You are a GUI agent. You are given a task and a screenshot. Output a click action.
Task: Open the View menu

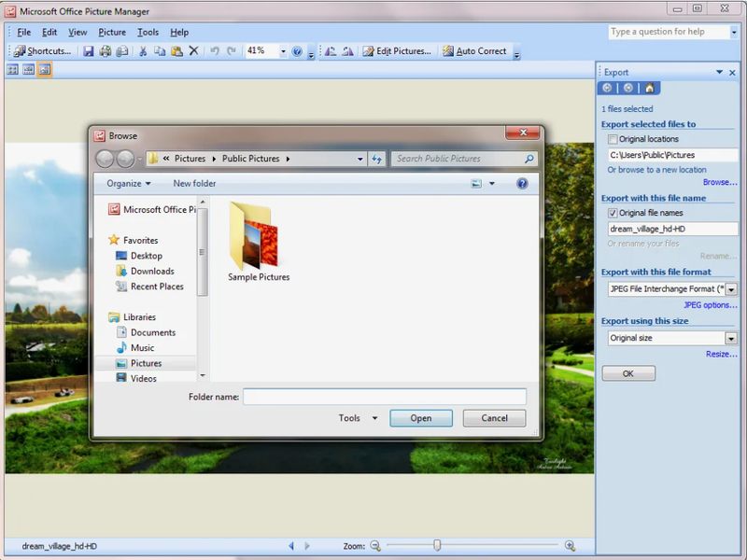tap(78, 33)
